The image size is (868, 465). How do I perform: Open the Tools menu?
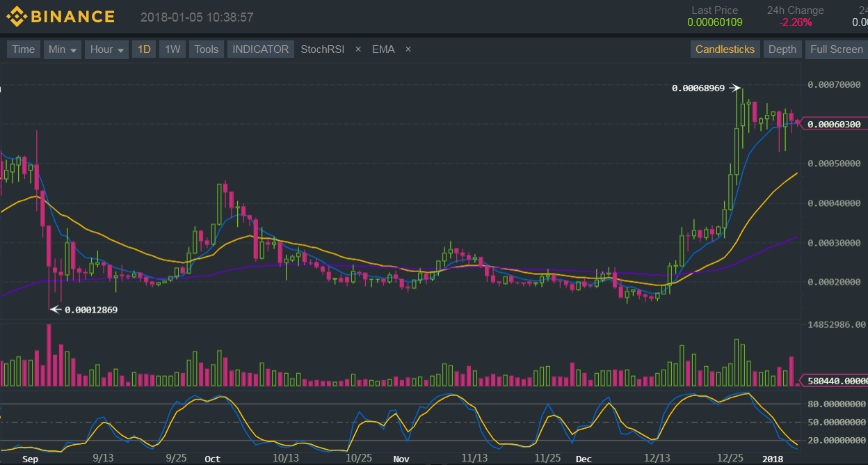click(206, 49)
